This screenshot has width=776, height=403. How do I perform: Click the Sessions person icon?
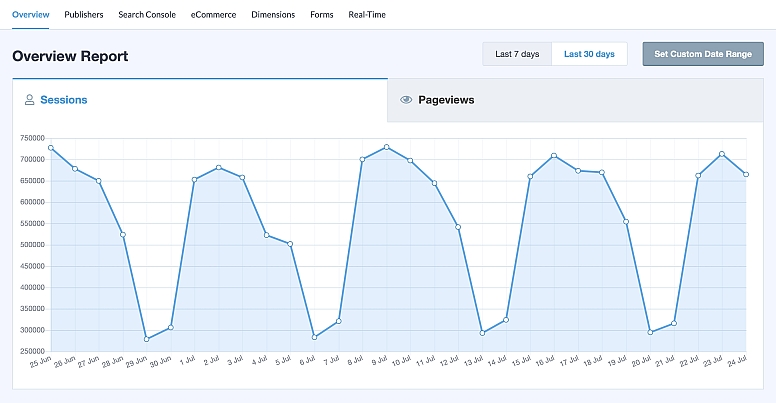tap(30, 100)
